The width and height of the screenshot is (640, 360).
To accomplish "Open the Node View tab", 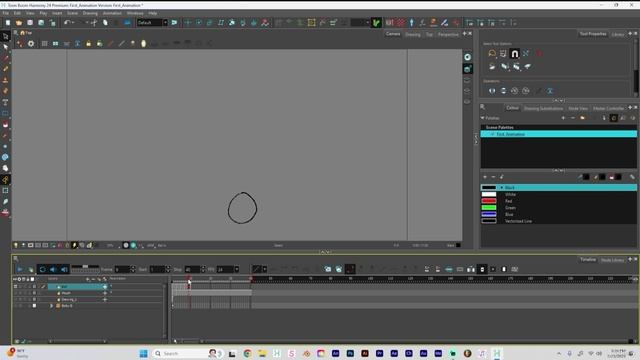I will tap(578, 108).
